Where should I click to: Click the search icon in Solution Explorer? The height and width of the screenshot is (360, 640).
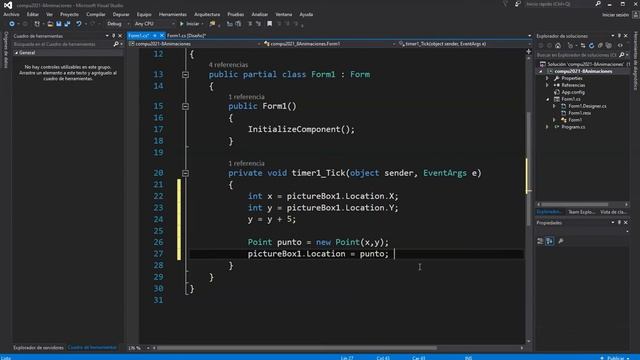(622, 55)
